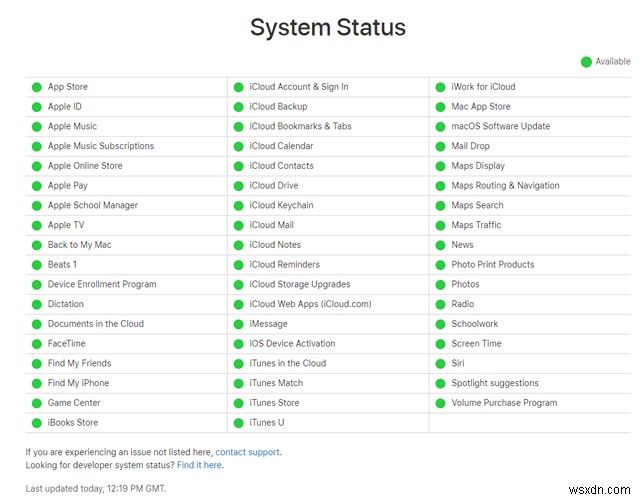Click the green dot next to Photos

pyautogui.click(x=441, y=285)
